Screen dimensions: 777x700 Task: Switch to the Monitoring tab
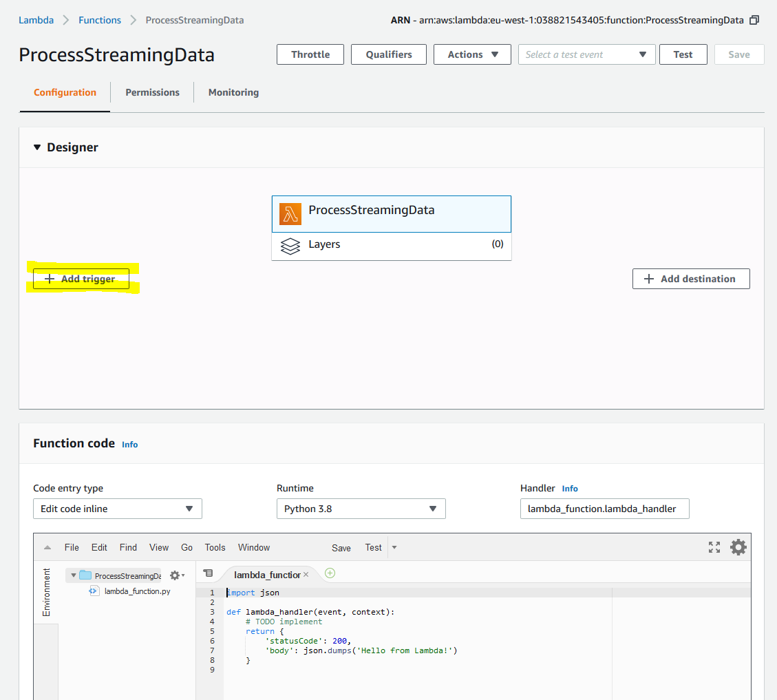[x=233, y=93]
